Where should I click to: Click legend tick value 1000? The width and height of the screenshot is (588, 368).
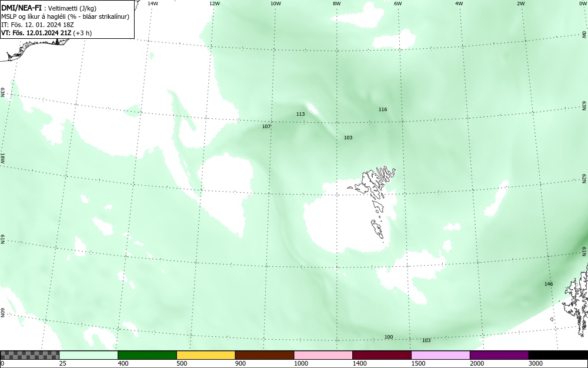(300, 363)
